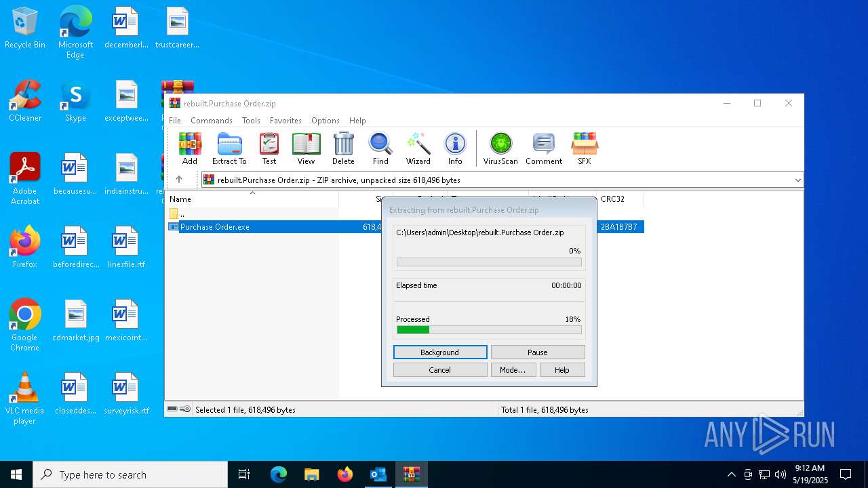Click the Add archive toolbar icon
Image resolution: width=868 pixels, height=488 pixels.
coord(190,148)
